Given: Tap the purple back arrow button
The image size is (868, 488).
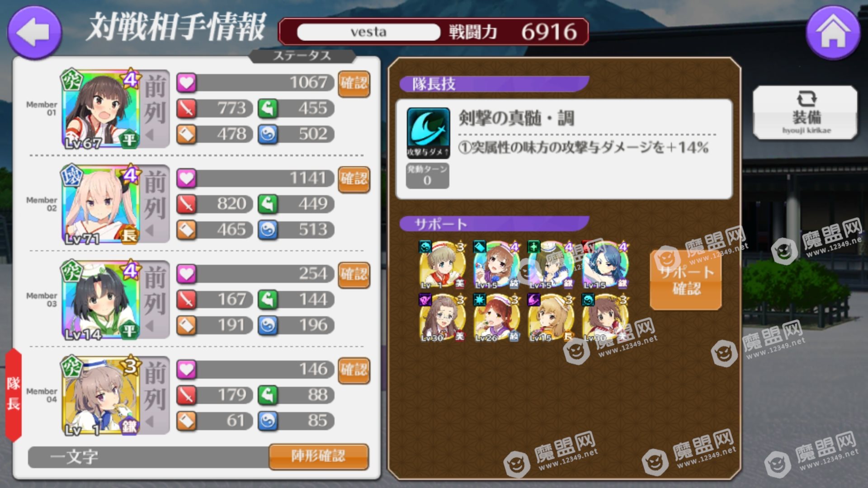Looking at the screenshot, I should click(x=34, y=32).
